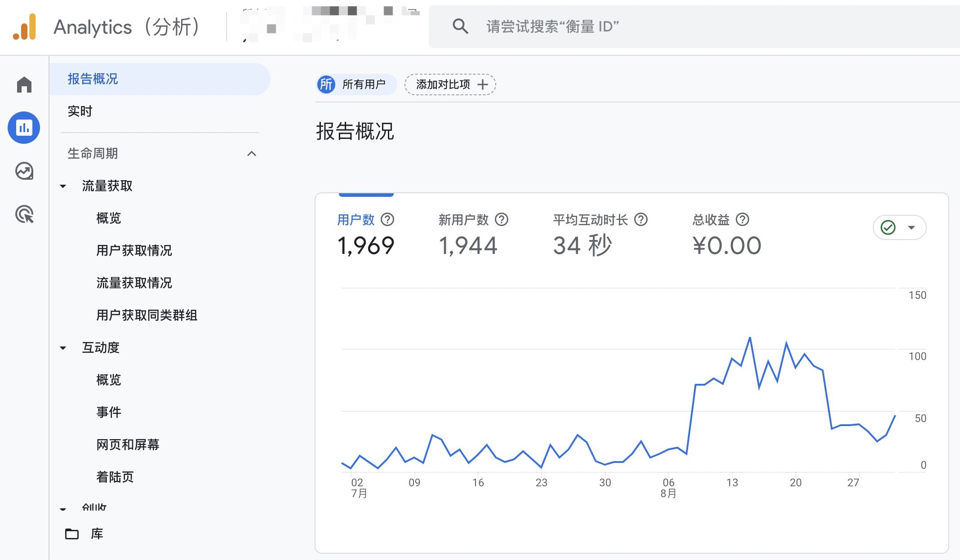Click help icon next to 新用户数
Image resolution: width=960 pixels, height=560 pixels.
tap(502, 219)
